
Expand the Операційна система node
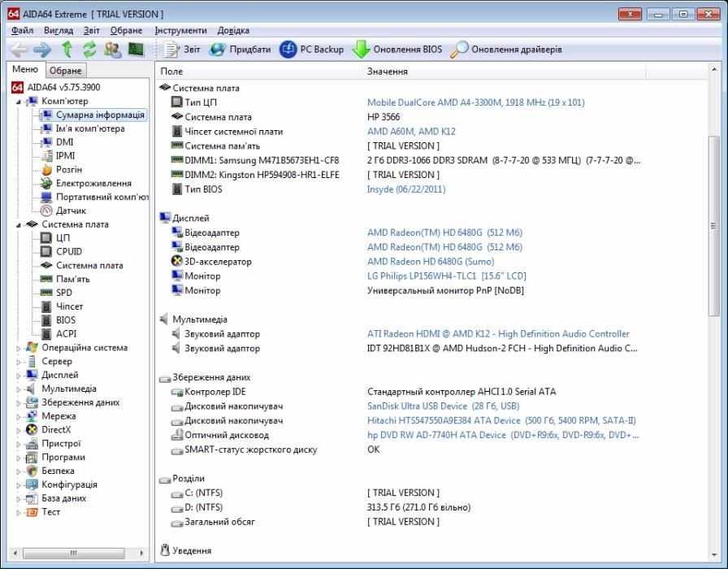pos(19,348)
